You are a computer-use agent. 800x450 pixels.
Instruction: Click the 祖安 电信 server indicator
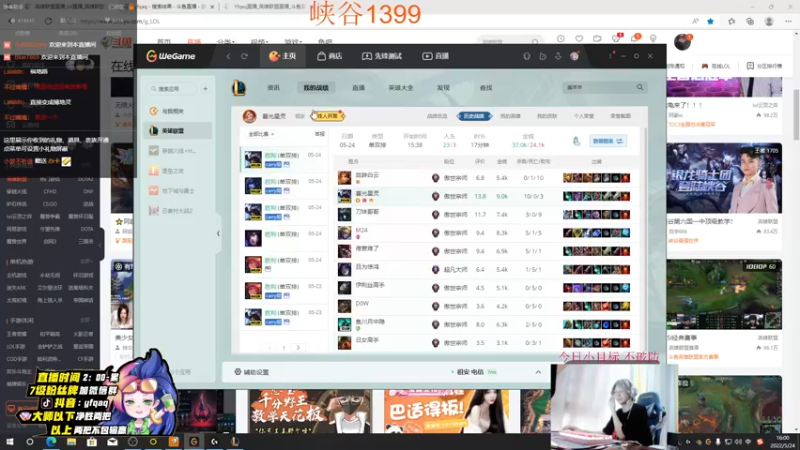coord(473,372)
